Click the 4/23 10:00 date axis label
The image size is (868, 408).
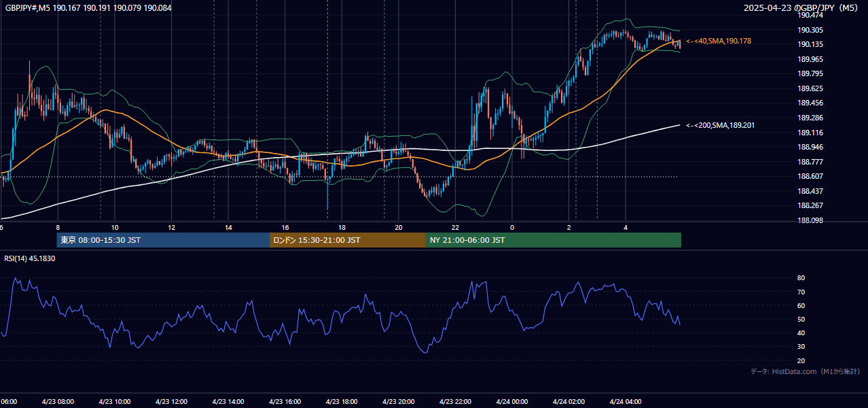point(115,402)
